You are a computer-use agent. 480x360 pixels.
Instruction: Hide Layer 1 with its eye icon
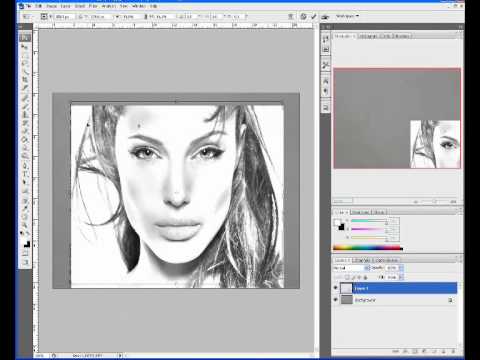(x=336, y=288)
